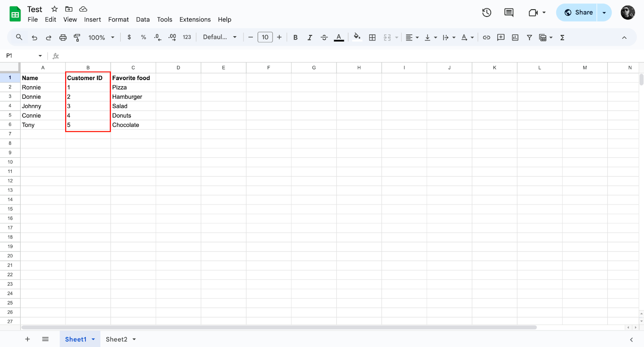
Task: Click the create filter funnel icon
Action: click(x=529, y=37)
